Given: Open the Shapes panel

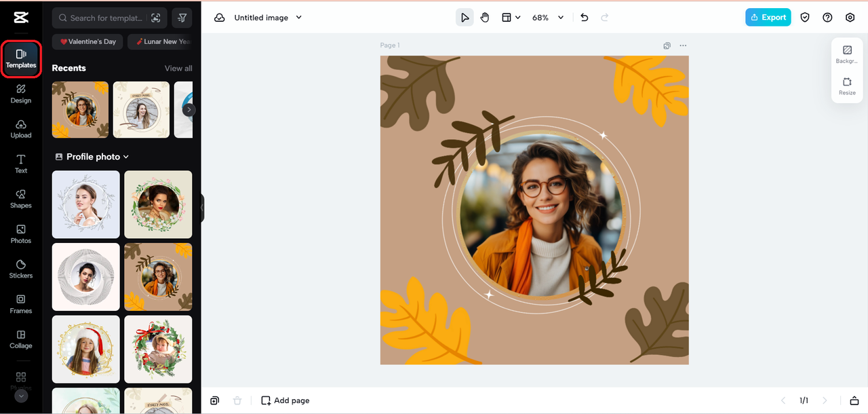Looking at the screenshot, I should pos(21,199).
